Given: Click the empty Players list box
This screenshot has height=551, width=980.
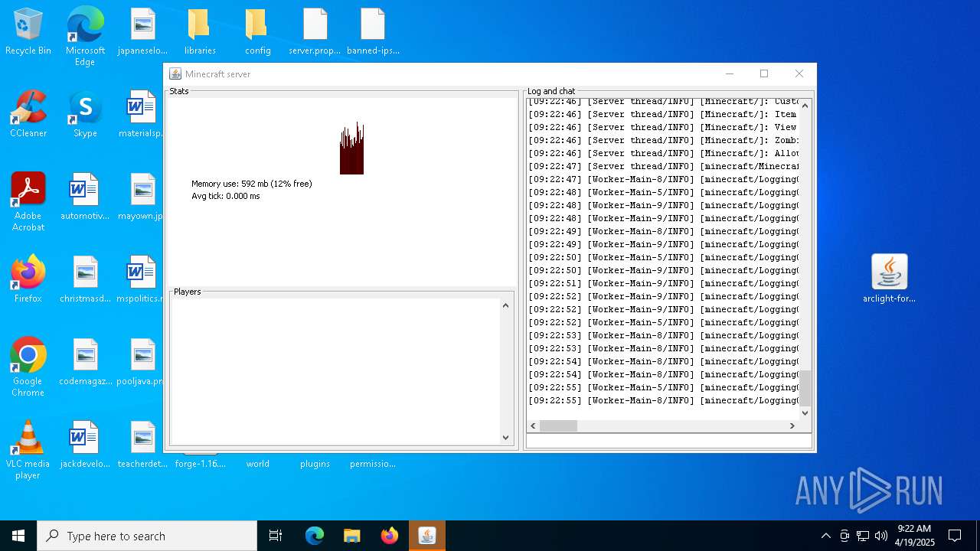Looking at the screenshot, I should (335, 371).
